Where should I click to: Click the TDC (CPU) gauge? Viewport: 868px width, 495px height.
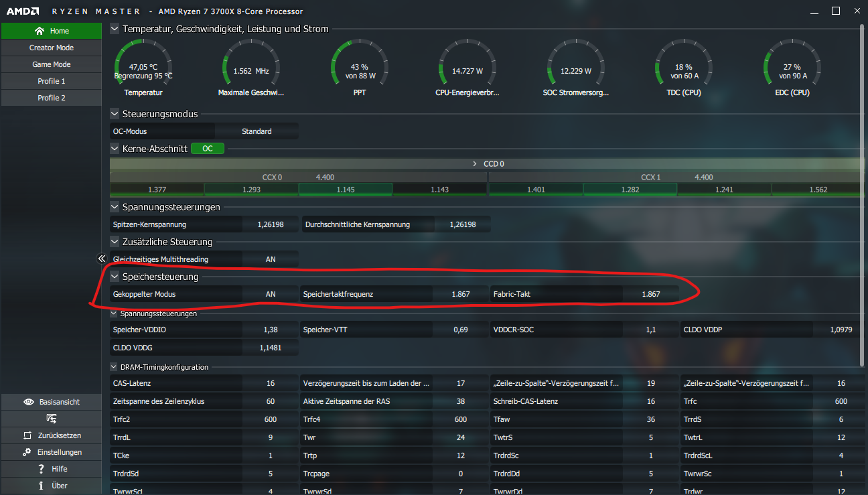(683, 68)
